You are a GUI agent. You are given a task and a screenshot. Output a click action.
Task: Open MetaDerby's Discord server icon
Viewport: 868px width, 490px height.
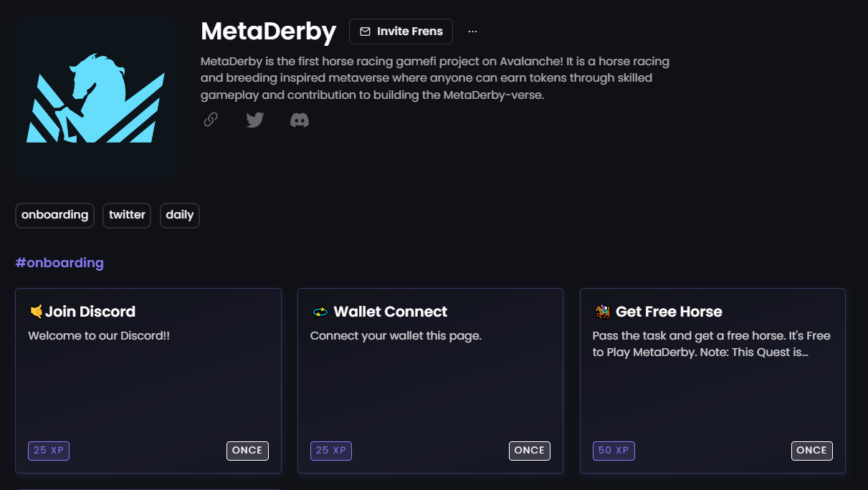pos(299,120)
